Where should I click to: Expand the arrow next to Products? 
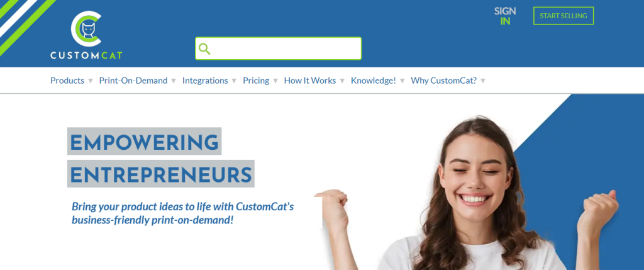(x=91, y=81)
